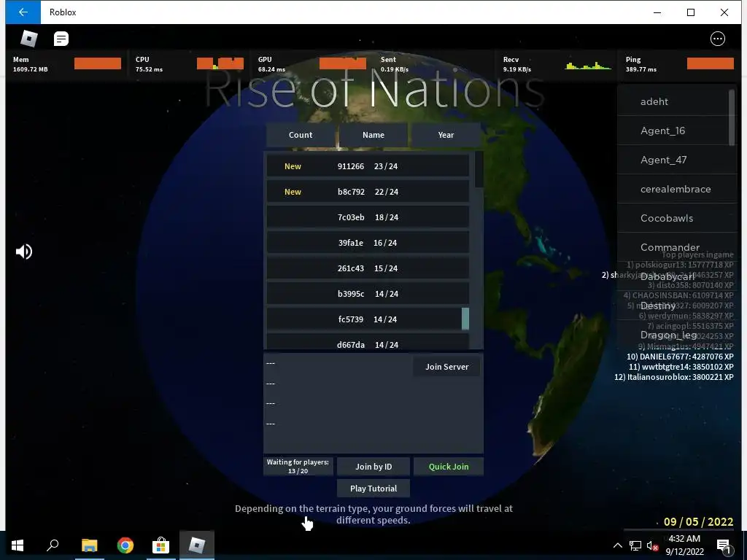Open the three-dots options menu
This screenshot has height=560, width=747.
coord(718,39)
